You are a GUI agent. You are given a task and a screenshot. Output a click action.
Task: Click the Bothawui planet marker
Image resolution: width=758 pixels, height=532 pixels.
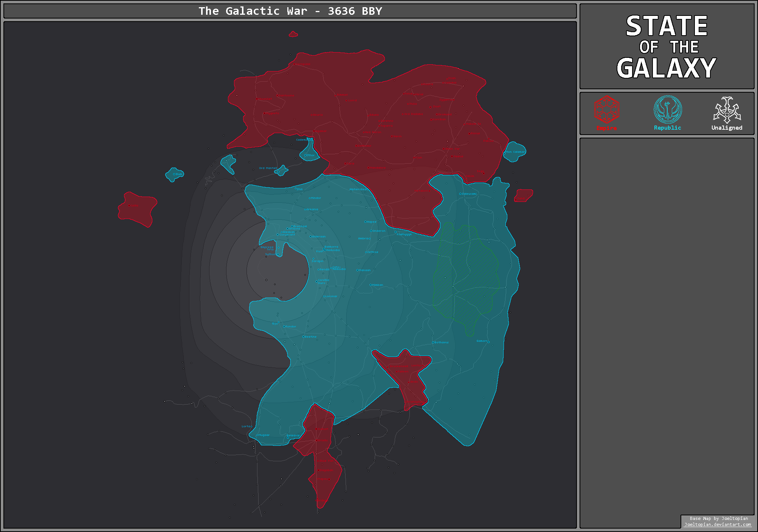pyautogui.click(x=433, y=343)
